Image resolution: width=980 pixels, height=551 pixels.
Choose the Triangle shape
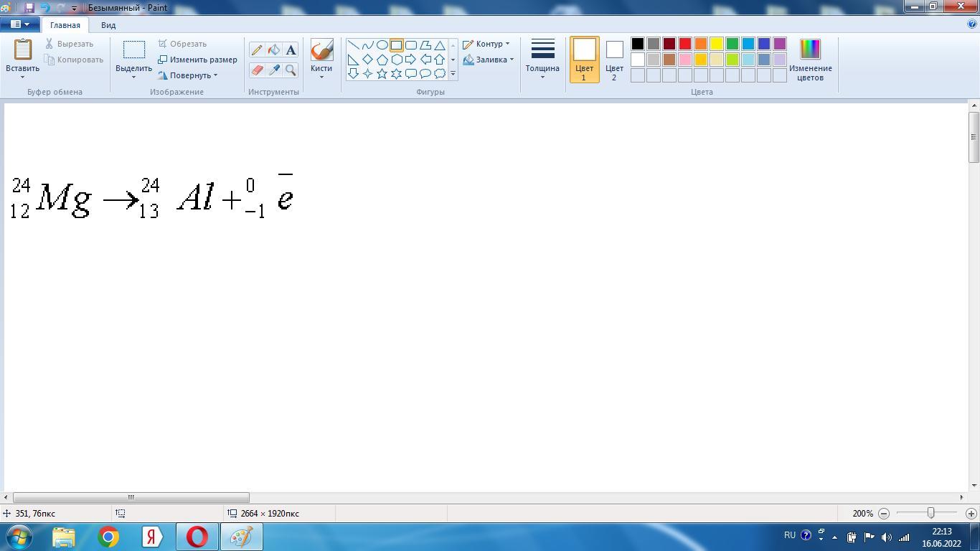pos(439,45)
